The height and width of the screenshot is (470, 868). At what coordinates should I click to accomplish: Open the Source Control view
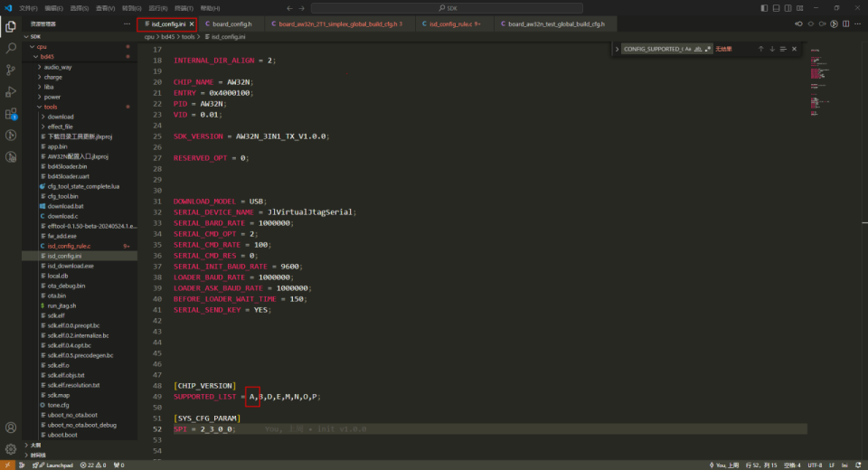[11, 70]
